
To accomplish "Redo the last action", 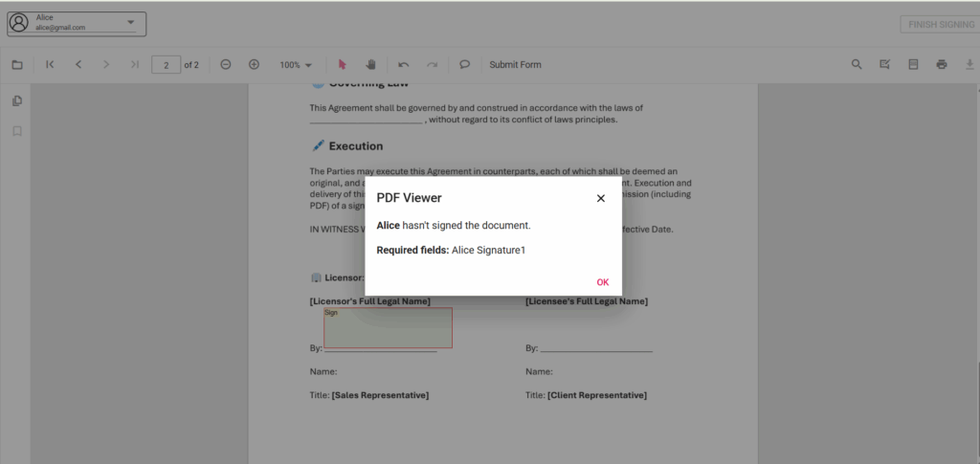I will coord(432,64).
